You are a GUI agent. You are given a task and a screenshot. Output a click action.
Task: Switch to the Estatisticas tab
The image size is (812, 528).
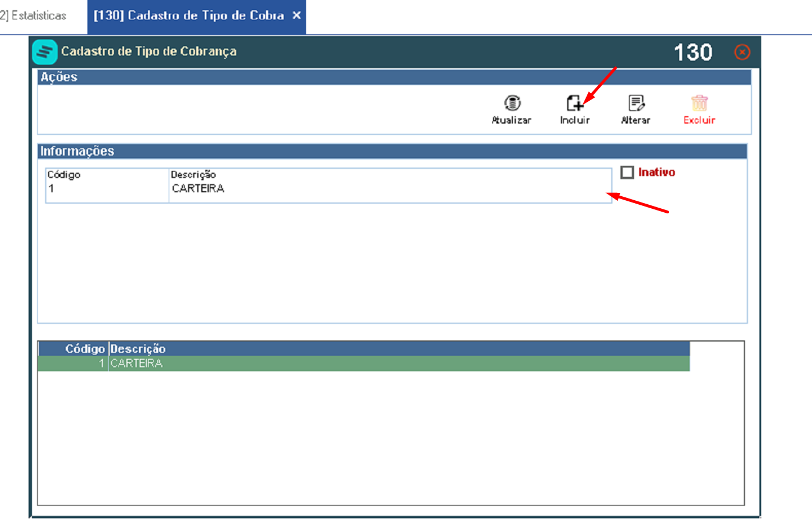tap(33, 15)
